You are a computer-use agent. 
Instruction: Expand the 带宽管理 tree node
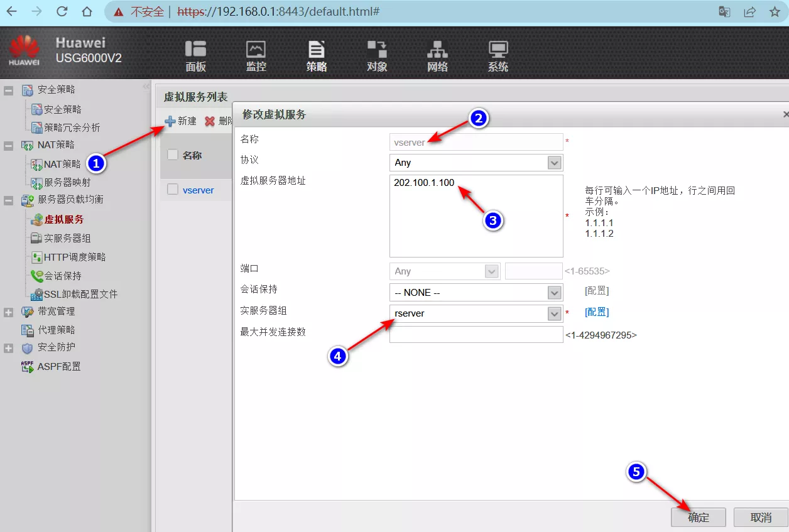click(x=9, y=312)
